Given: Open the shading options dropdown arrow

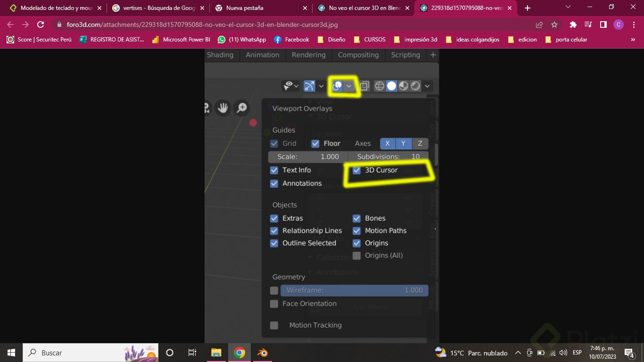Looking at the screenshot, I should (x=427, y=86).
